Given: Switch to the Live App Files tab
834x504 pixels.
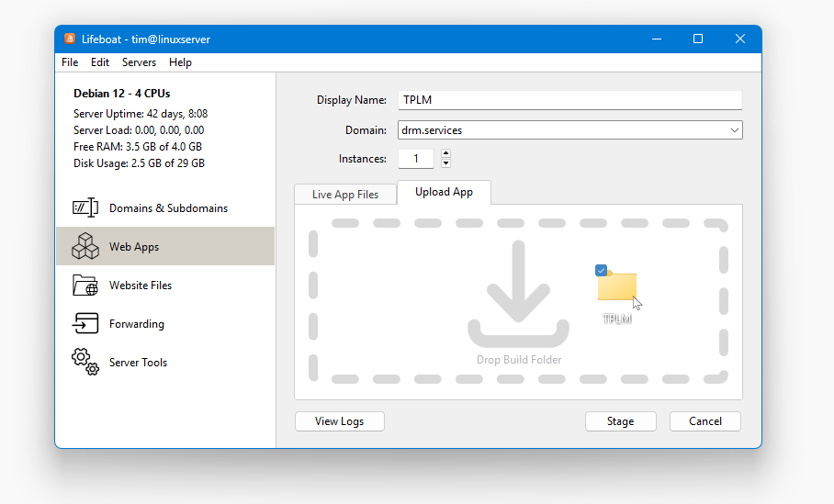Looking at the screenshot, I should [x=344, y=195].
